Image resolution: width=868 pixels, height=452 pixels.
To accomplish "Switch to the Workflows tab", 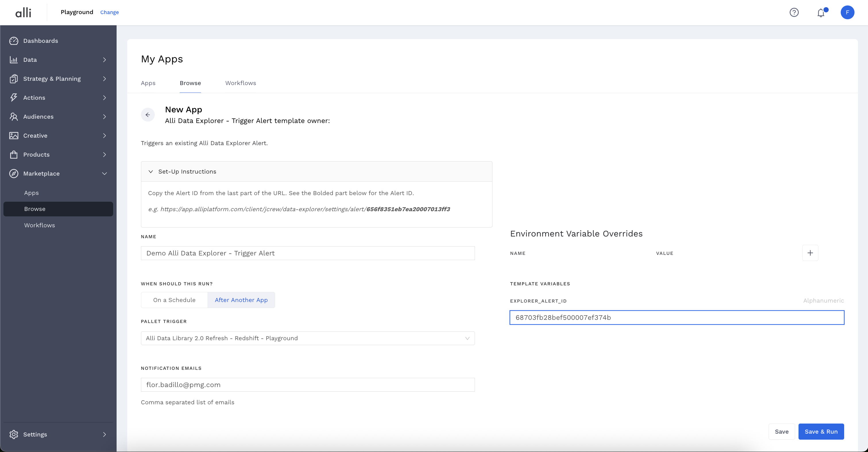I will coord(241,83).
